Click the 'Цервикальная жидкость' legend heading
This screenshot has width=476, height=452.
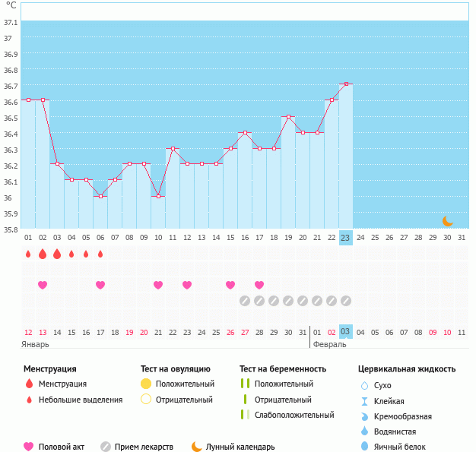[x=407, y=369]
